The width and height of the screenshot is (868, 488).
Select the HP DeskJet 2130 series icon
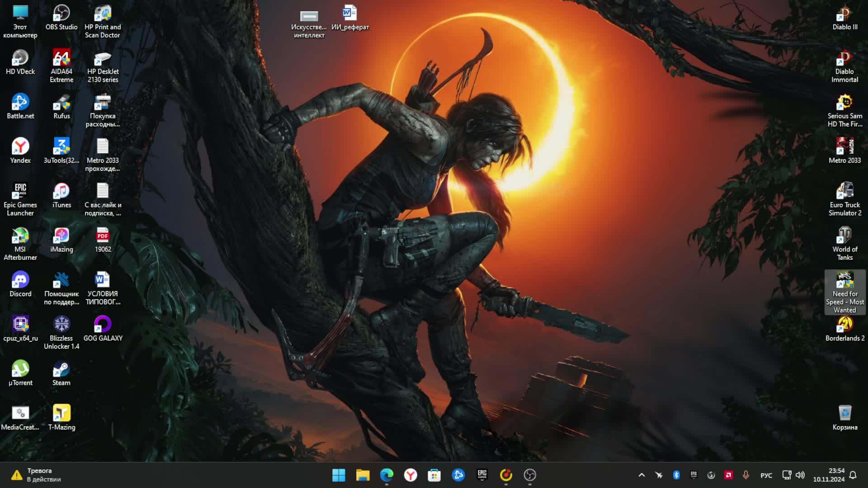click(103, 66)
